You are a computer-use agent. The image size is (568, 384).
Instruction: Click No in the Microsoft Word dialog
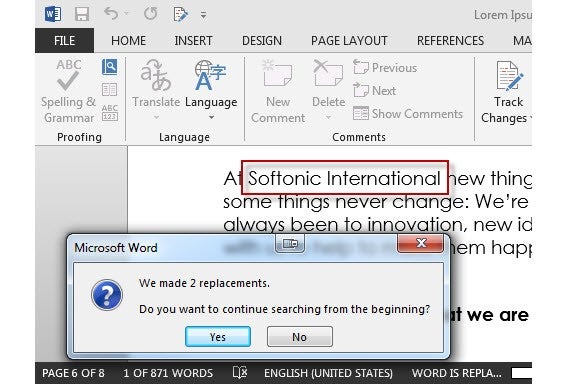coord(300,337)
